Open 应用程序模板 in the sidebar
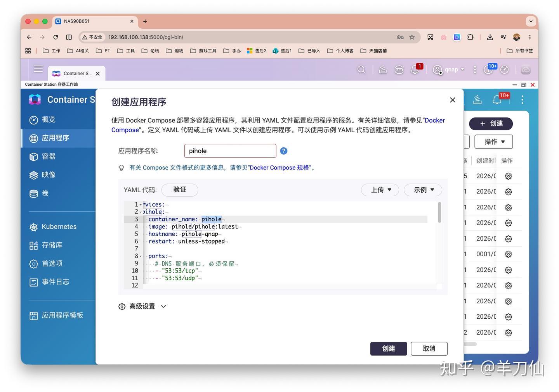Image resolution: width=559 pixels, height=392 pixels. point(59,316)
